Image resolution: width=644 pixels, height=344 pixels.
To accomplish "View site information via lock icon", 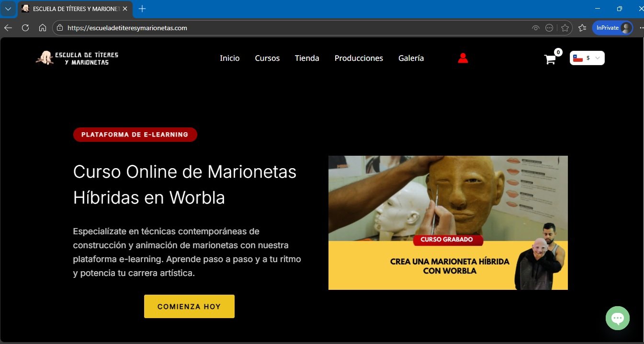I will 60,28.
